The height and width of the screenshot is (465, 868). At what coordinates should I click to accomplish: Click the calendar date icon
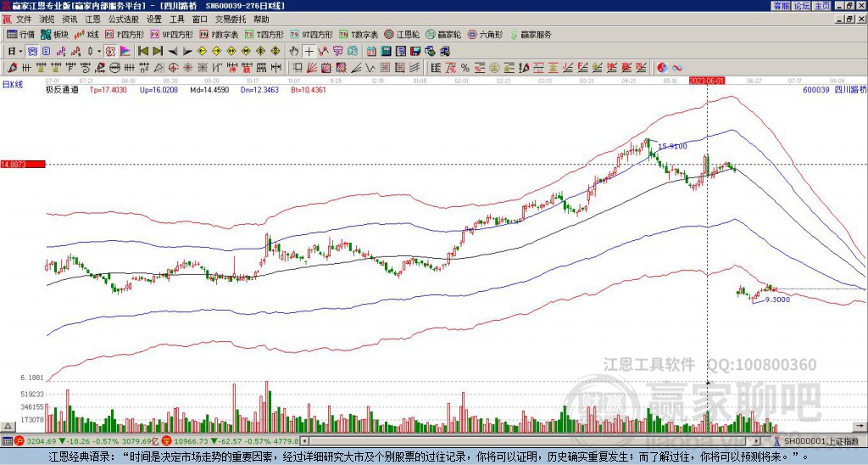pyautogui.click(x=371, y=51)
